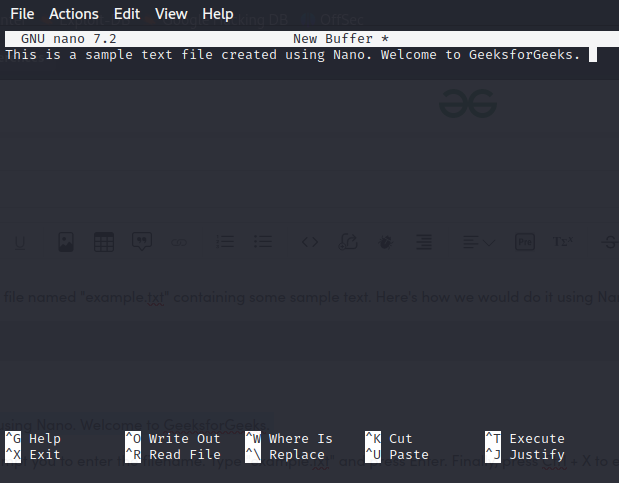This screenshot has width=619, height=483.
Task: Click the ^X Exit shortcut in nano
Action: [x=33, y=455]
